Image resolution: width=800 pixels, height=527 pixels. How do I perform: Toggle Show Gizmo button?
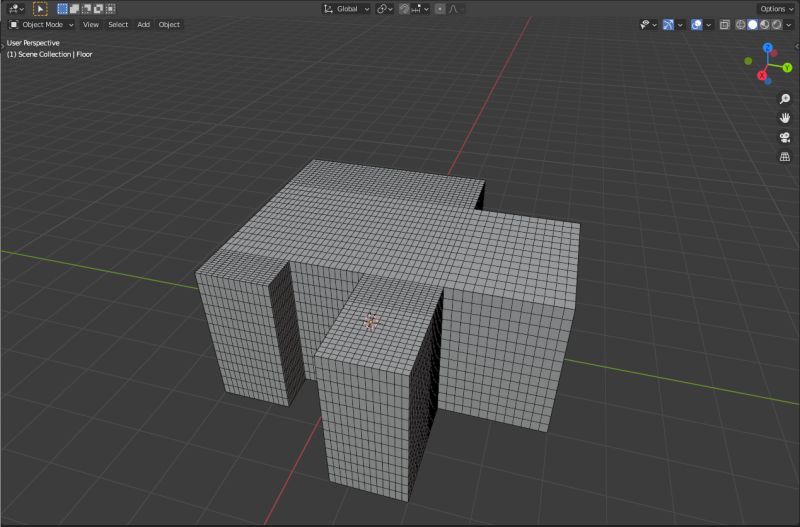click(668, 24)
